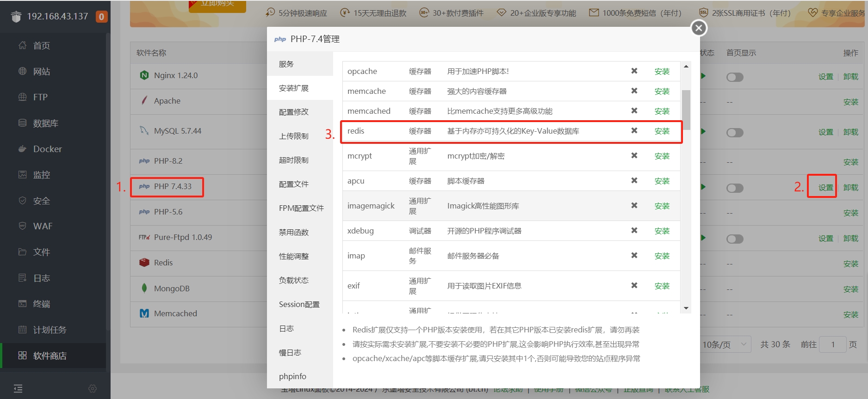Image resolution: width=868 pixels, height=399 pixels.
Task: Switch to the 配置文件 tab
Action: point(300,184)
